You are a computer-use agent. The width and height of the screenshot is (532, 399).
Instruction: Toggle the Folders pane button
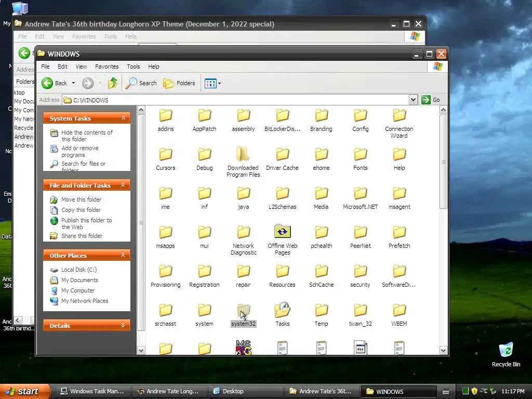click(x=179, y=83)
